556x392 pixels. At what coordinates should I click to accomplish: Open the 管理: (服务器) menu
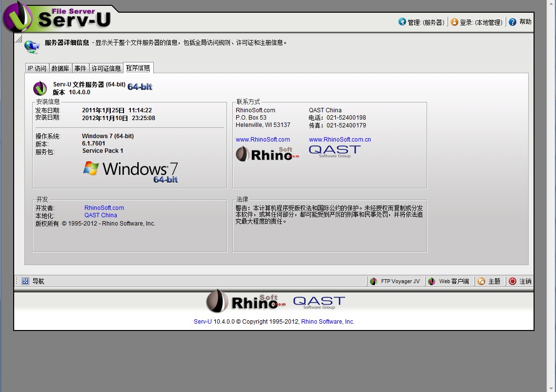point(422,22)
